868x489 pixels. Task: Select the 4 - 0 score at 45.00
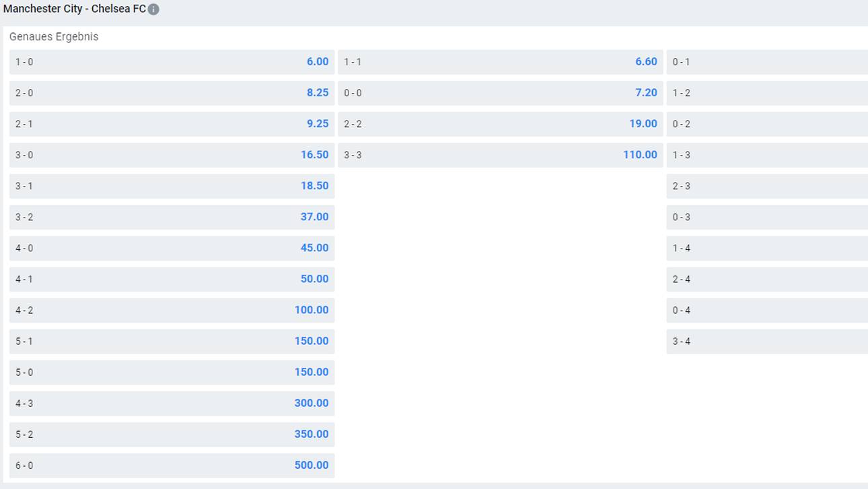point(172,248)
